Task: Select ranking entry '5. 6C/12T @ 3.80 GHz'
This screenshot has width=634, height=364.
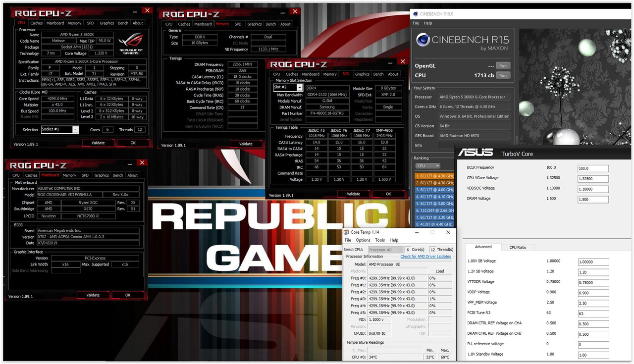Action: click(x=434, y=204)
